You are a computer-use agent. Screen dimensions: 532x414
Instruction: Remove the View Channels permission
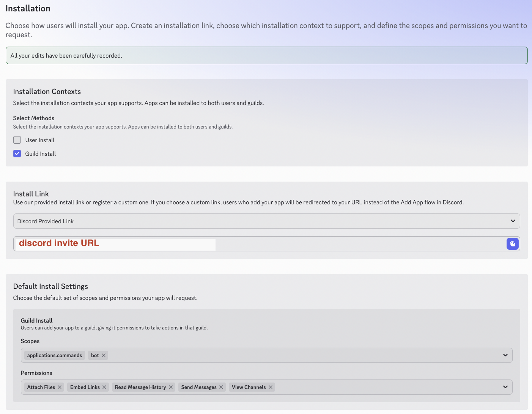[271, 387]
